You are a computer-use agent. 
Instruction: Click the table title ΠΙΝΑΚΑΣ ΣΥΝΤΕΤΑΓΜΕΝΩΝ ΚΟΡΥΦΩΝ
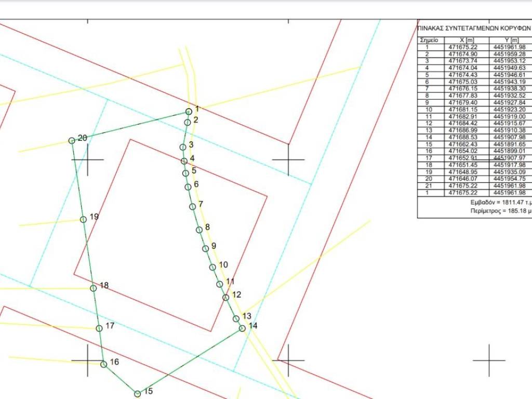pyautogui.click(x=474, y=29)
